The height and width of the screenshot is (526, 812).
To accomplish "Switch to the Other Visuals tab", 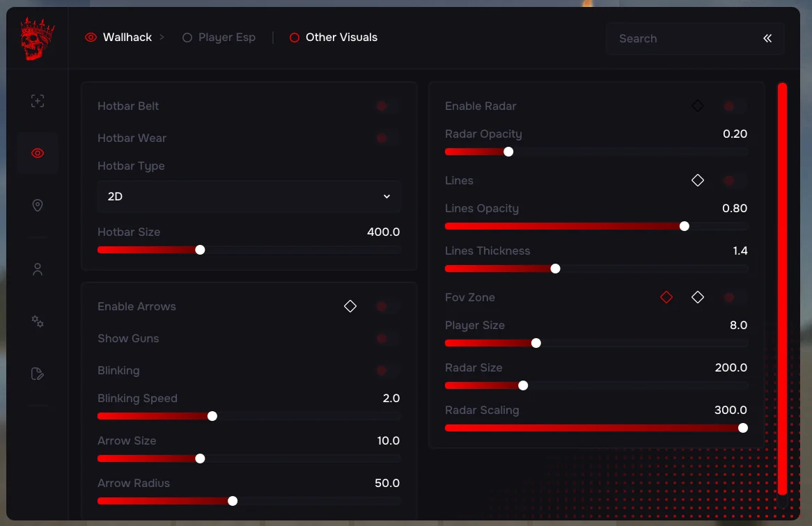I will 334,38.
